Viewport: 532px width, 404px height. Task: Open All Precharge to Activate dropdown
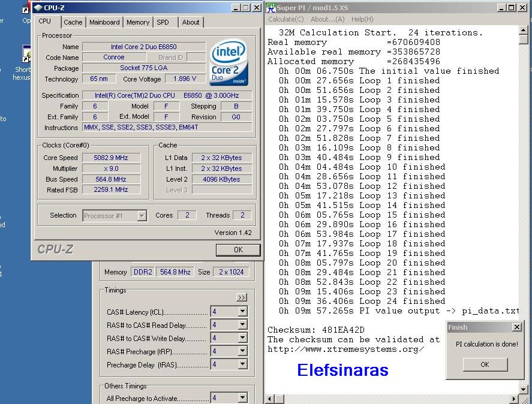tap(242, 397)
